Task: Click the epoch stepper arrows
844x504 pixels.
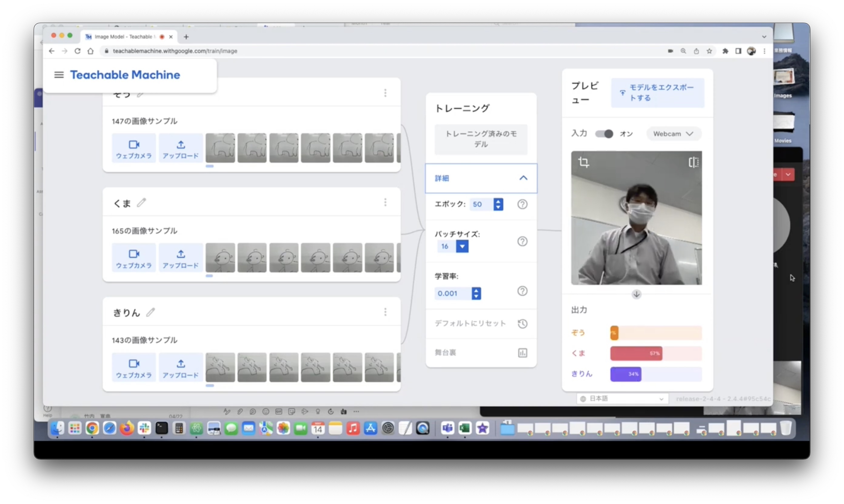Action: click(498, 204)
